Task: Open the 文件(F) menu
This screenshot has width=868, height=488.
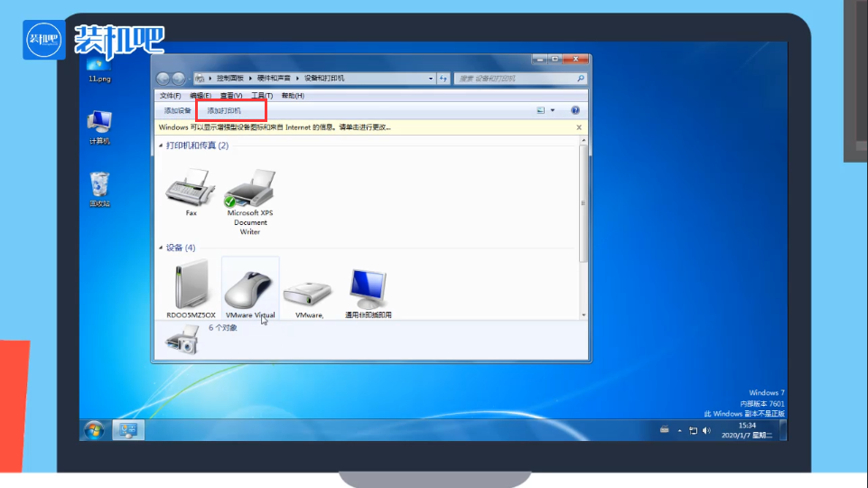Action: click(x=170, y=95)
